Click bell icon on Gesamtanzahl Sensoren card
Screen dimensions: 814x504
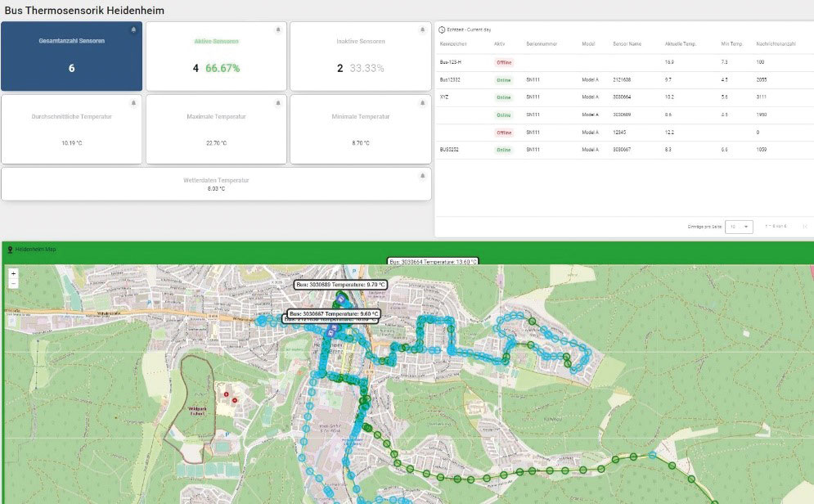pyautogui.click(x=133, y=29)
